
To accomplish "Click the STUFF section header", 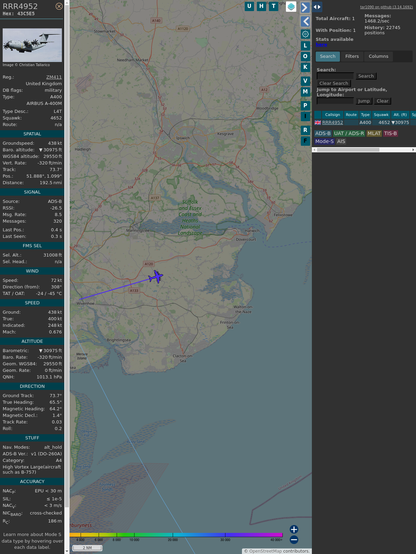I will 32,438.
